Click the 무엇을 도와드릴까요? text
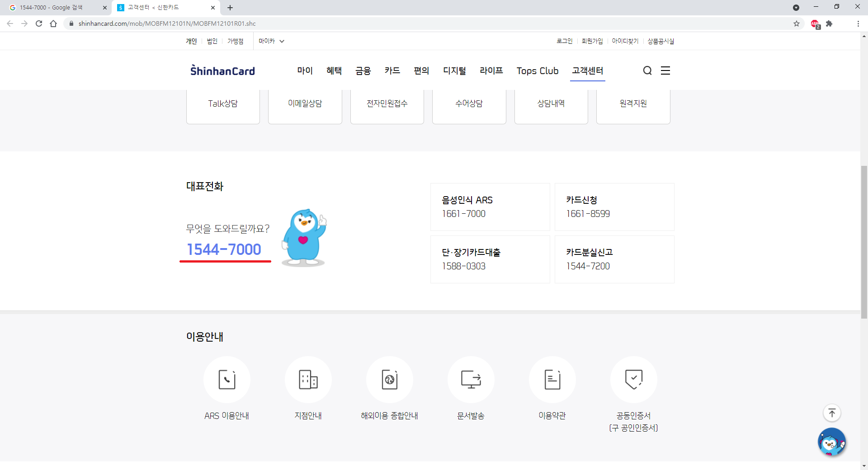 [x=228, y=229]
